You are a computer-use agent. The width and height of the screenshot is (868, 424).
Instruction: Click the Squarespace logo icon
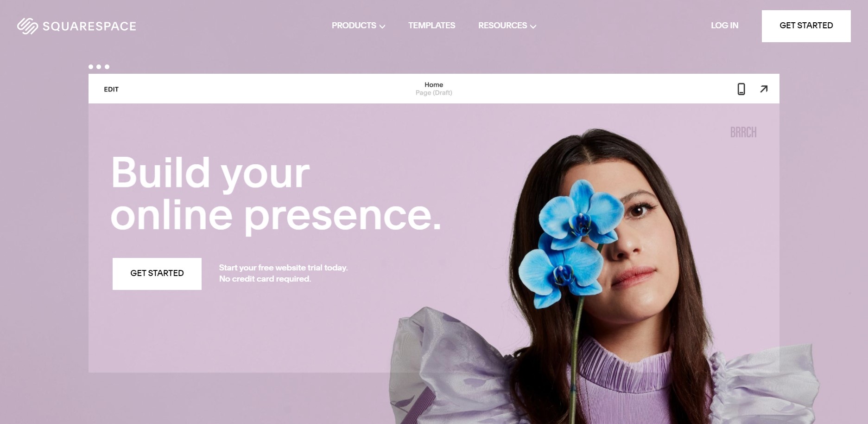pos(27,26)
